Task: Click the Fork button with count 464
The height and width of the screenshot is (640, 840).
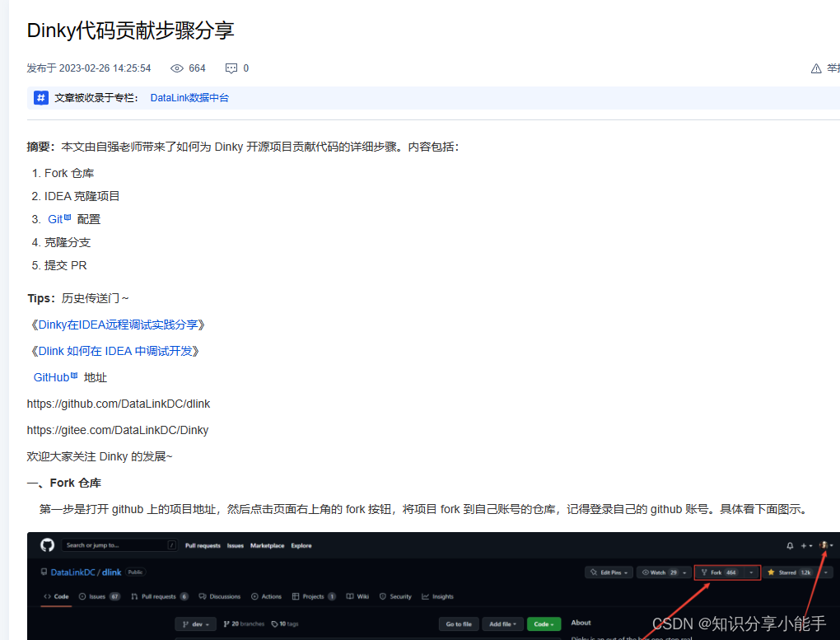Action: 719,572
